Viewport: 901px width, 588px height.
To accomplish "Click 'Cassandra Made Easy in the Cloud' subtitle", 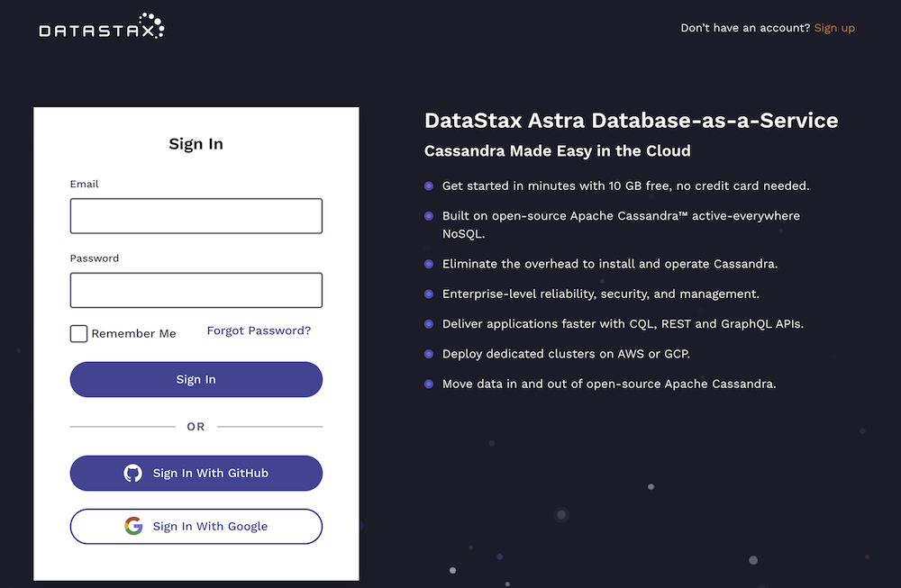I will (558, 151).
